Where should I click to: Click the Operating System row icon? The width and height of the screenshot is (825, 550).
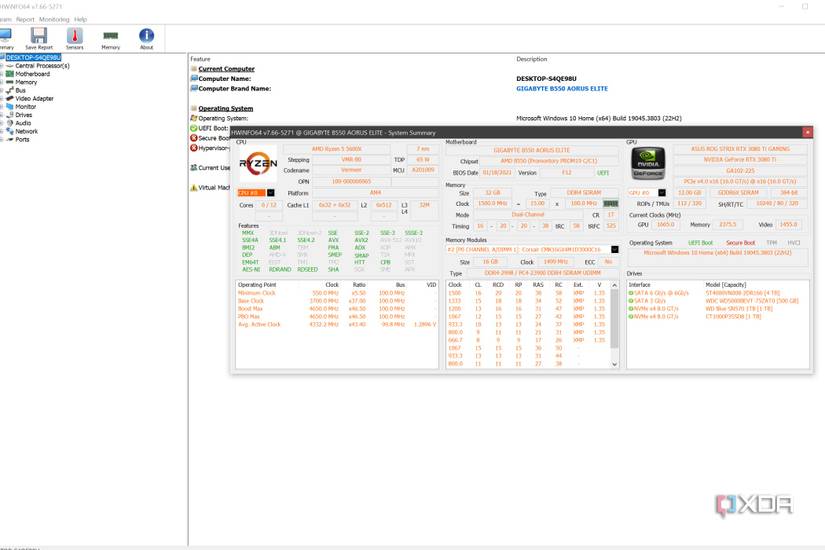click(x=194, y=118)
